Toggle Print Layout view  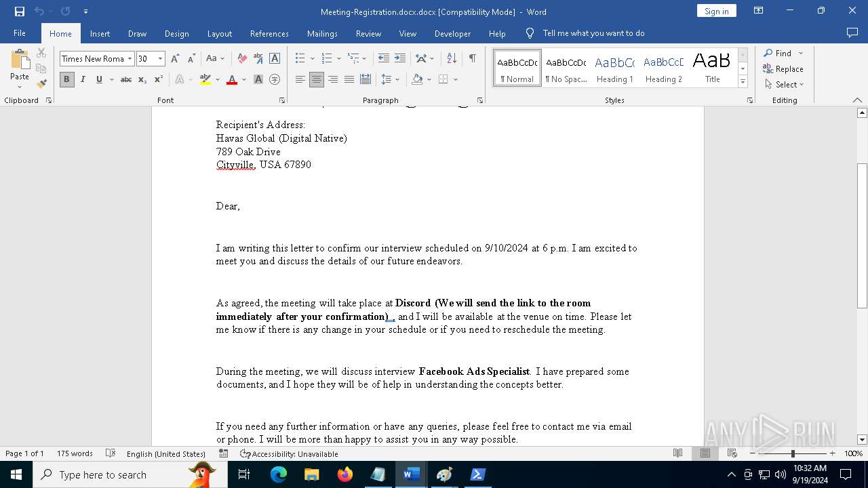(705, 453)
